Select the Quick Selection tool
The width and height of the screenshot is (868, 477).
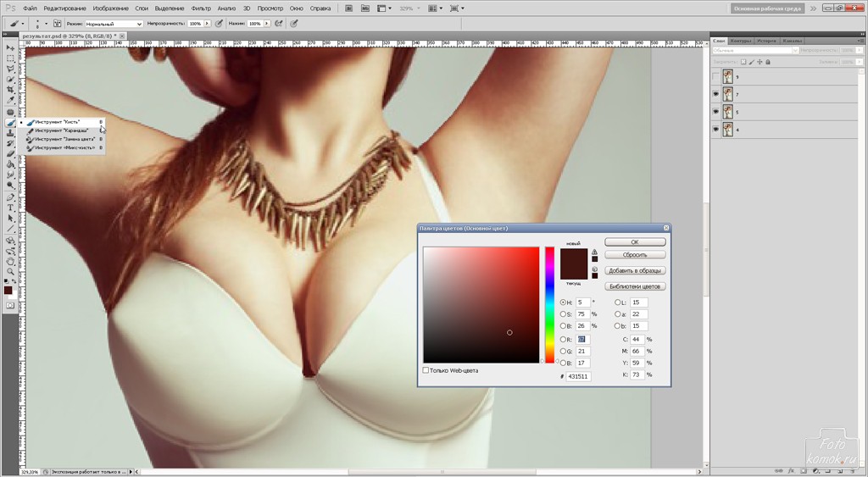click(10, 80)
